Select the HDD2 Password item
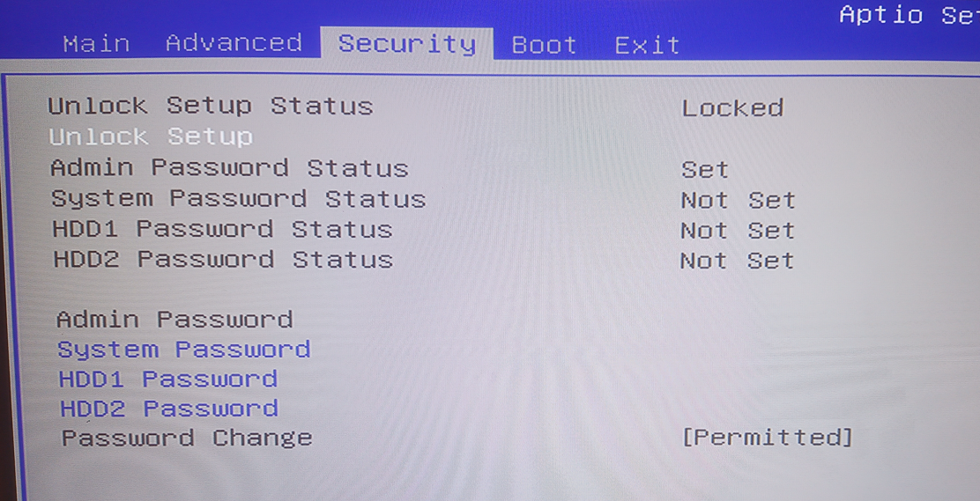This screenshot has width=980, height=501. pyautogui.click(x=168, y=409)
